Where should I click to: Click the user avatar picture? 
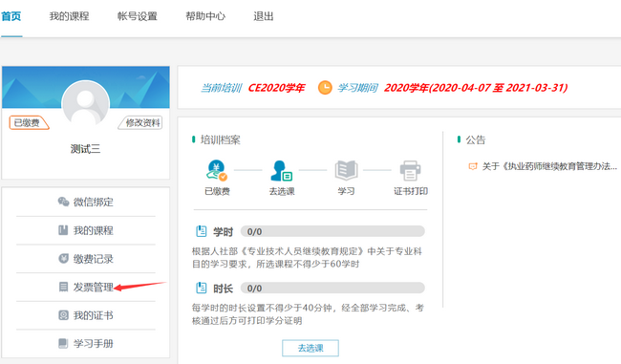[86, 104]
